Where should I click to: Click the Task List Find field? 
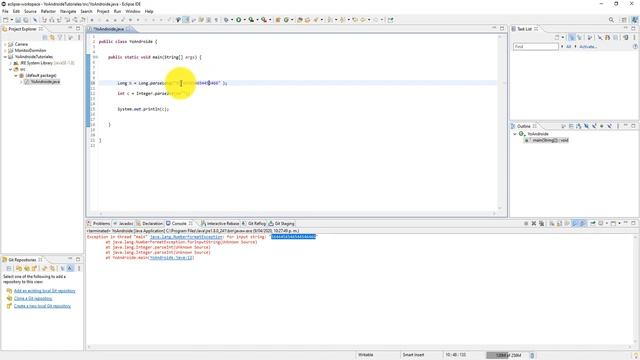coord(536,47)
